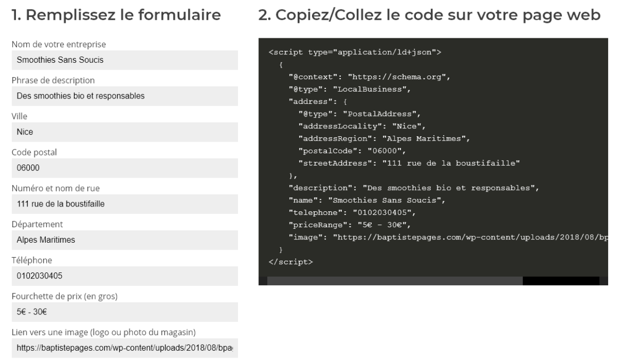Click the opening script tag line in code
Image resolution: width=639 pixels, height=364 pixels.
[355, 52]
